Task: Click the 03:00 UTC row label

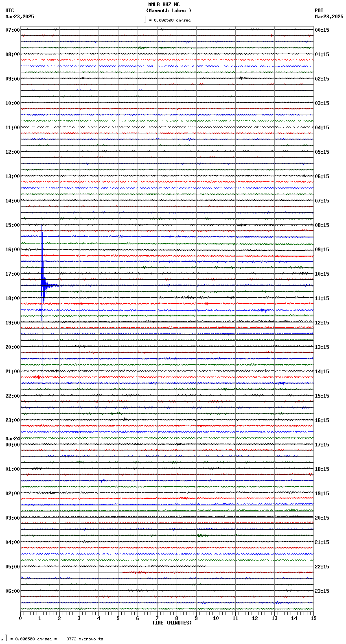Action: (13, 518)
